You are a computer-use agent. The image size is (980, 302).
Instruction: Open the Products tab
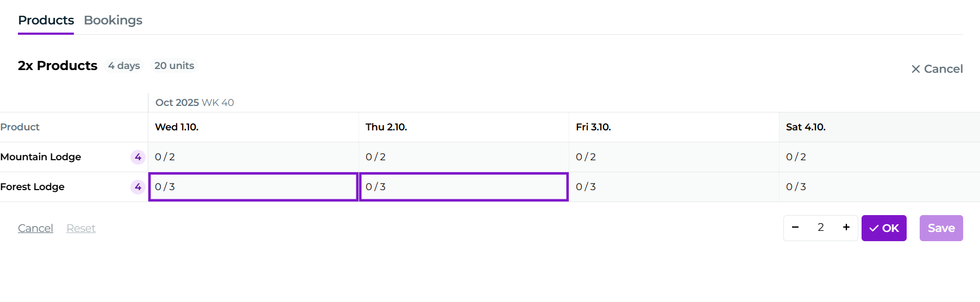[x=46, y=20]
